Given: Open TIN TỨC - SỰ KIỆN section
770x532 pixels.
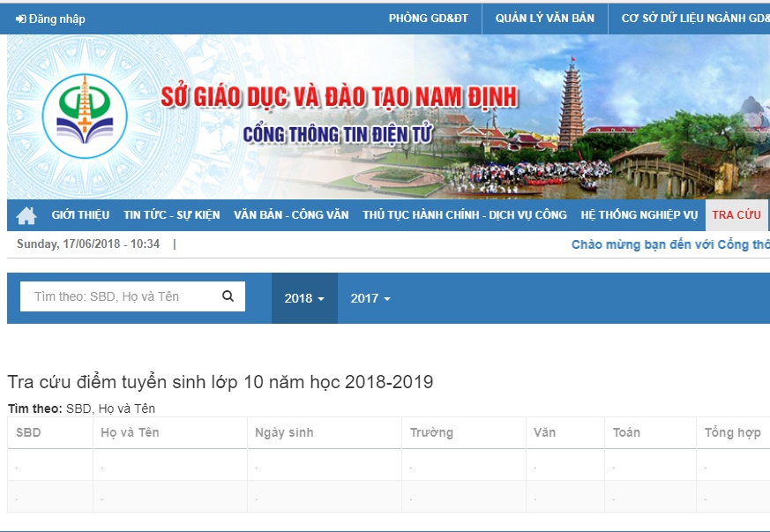Looking at the screenshot, I should point(171,214).
